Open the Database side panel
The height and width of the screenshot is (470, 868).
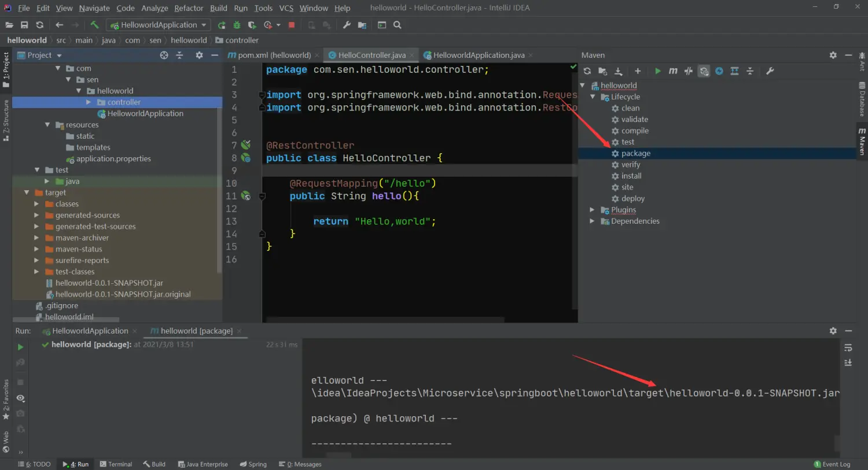coord(862,99)
